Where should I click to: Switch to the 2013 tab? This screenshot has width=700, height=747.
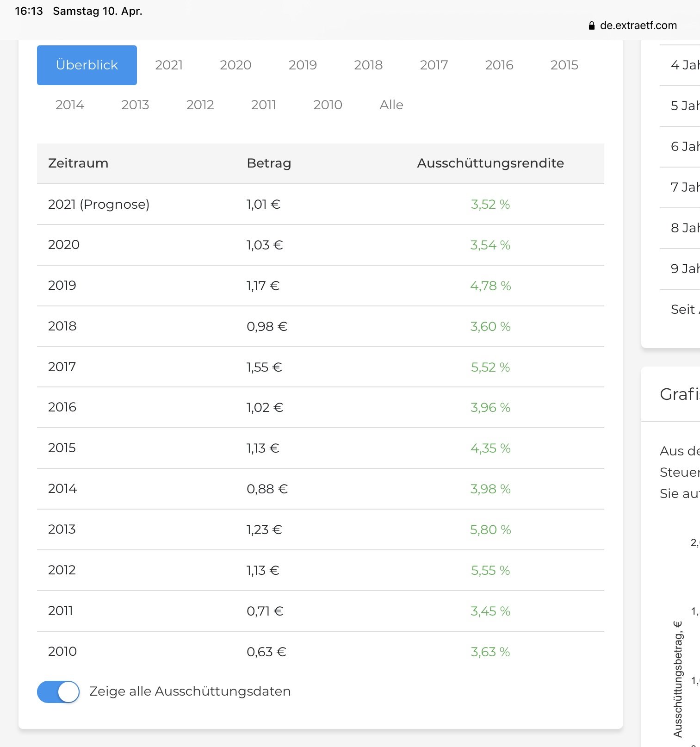[x=135, y=105]
